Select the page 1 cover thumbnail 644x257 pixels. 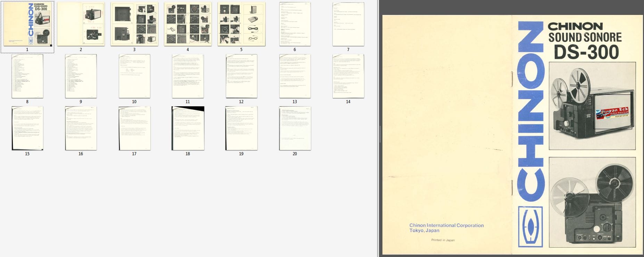point(27,24)
